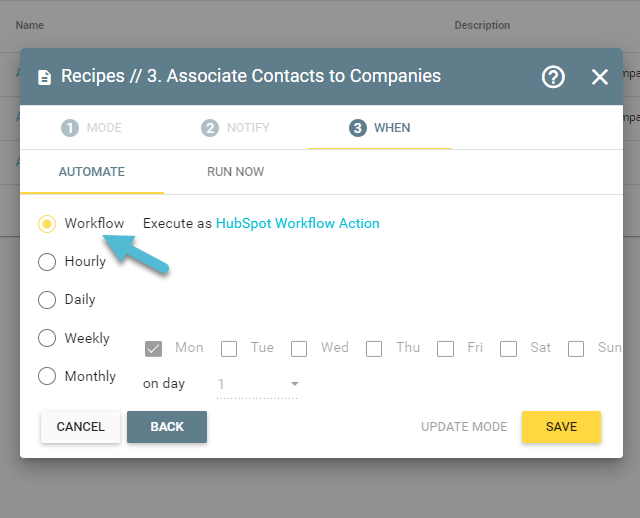Go to step 1 Mode circle icon
The width and height of the screenshot is (640, 518).
coord(70,128)
